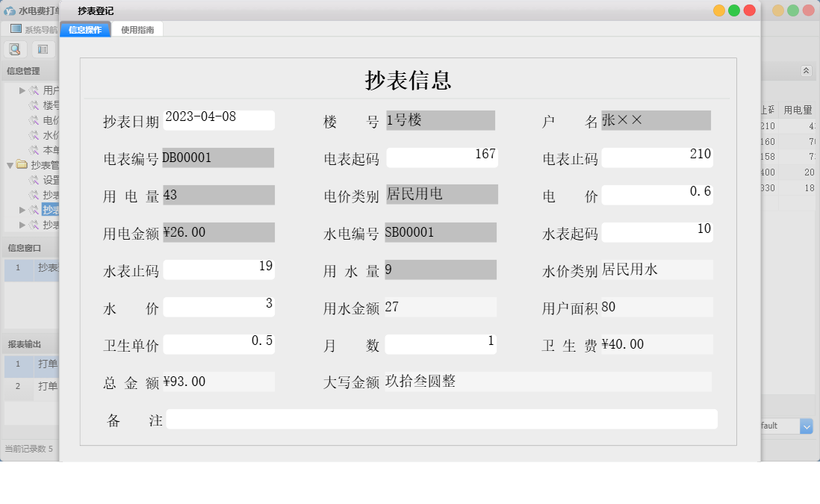Select the 信息操作 tab

85,28
